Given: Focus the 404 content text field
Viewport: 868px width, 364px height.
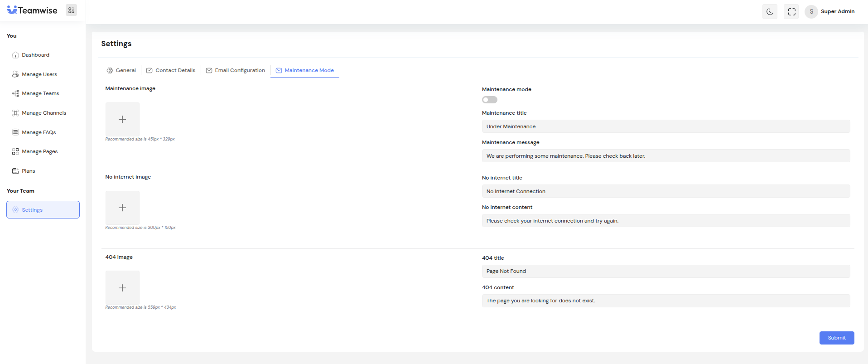Looking at the screenshot, I should coord(665,301).
